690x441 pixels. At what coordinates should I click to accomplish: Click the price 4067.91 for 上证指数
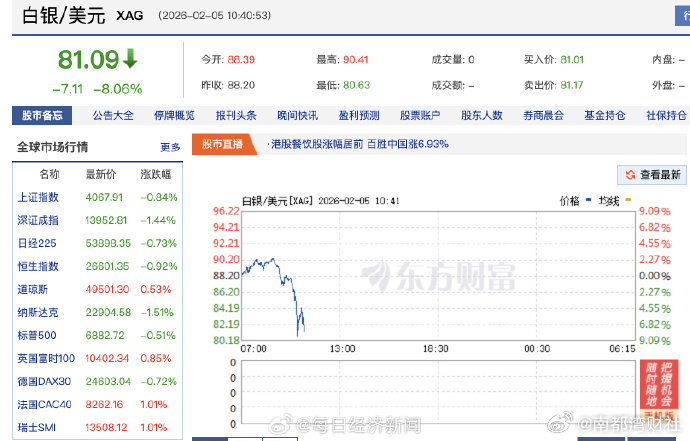[104, 197]
